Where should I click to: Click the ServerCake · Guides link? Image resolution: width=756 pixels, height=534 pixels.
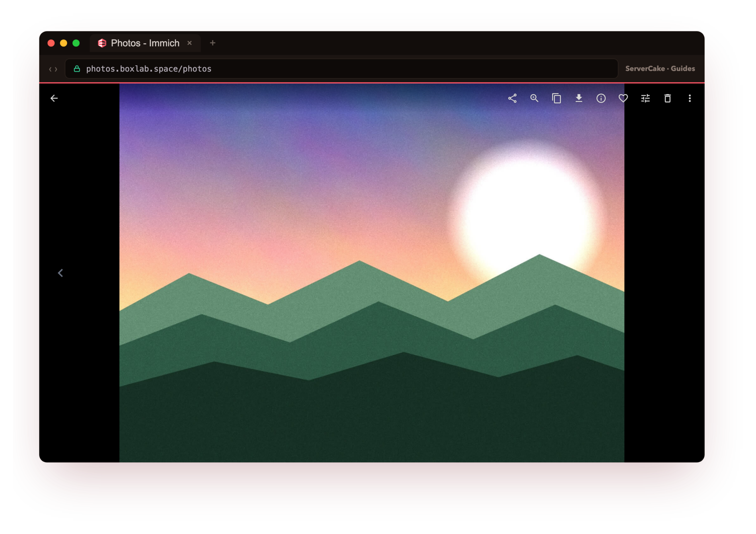[x=660, y=68]
